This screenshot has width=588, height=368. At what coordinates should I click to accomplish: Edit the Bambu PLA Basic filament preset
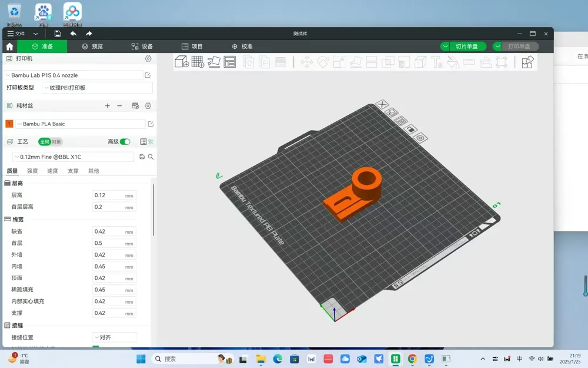151,124
